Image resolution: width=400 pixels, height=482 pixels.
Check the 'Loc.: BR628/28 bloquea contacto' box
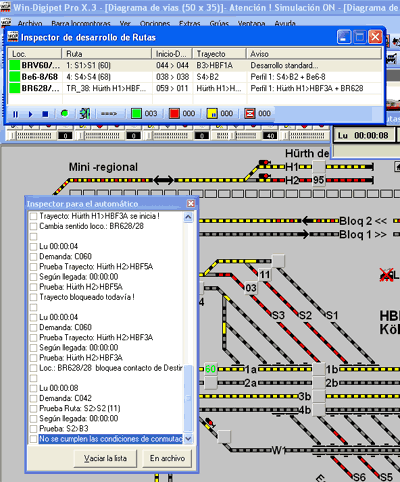(x=33, y=368)
